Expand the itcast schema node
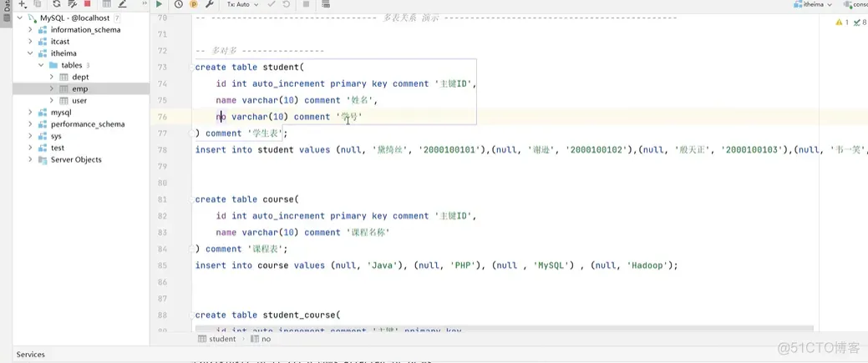The height and width of the screenshot is (363, 868). pyautogui.click(x=30, y=42)
